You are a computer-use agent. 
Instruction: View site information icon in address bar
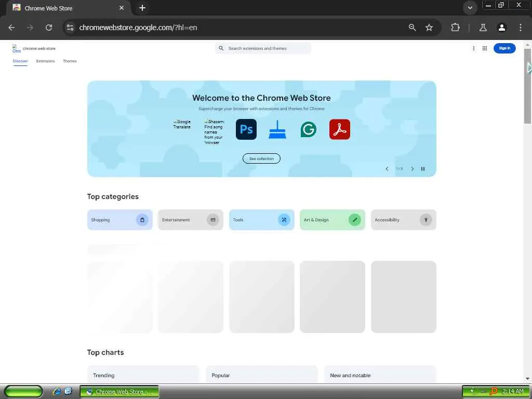coord(70,28)
